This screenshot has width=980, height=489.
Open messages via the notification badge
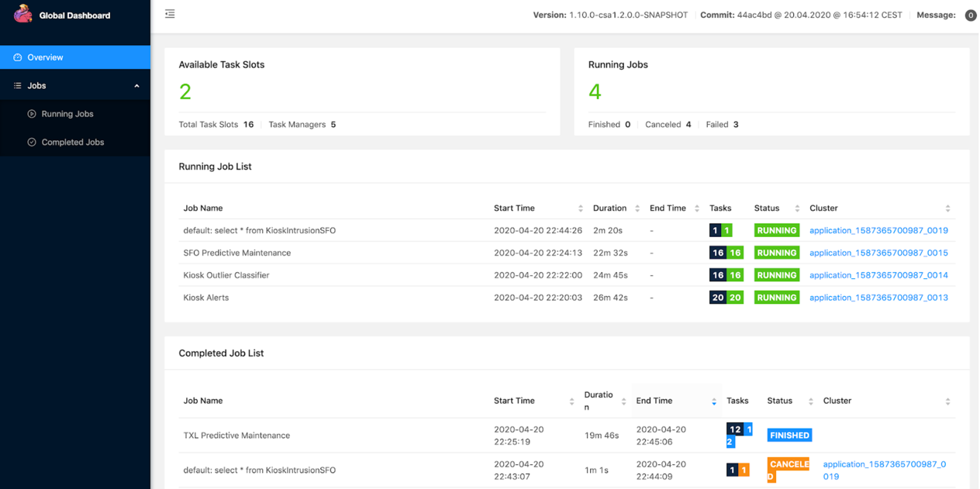[x=971, y=15]
